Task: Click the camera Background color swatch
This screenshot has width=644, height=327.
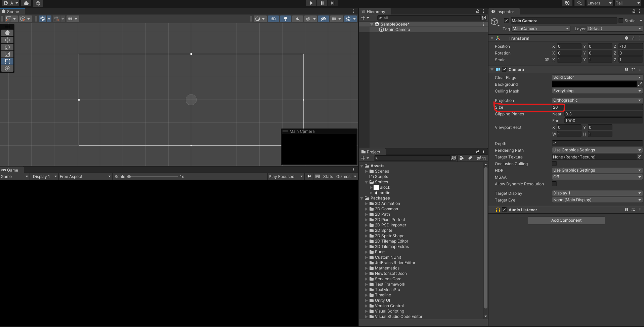Action: click(594, 84)
